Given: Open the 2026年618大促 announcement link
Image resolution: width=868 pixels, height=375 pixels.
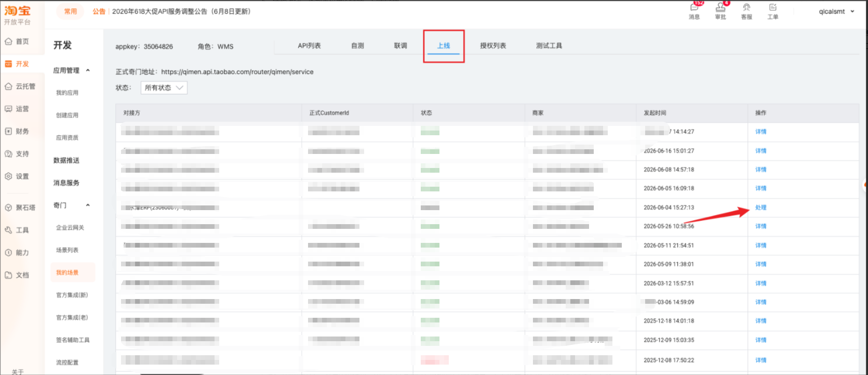Looking at the screenshot, I should pyautogui.click(x=181, y=11).
